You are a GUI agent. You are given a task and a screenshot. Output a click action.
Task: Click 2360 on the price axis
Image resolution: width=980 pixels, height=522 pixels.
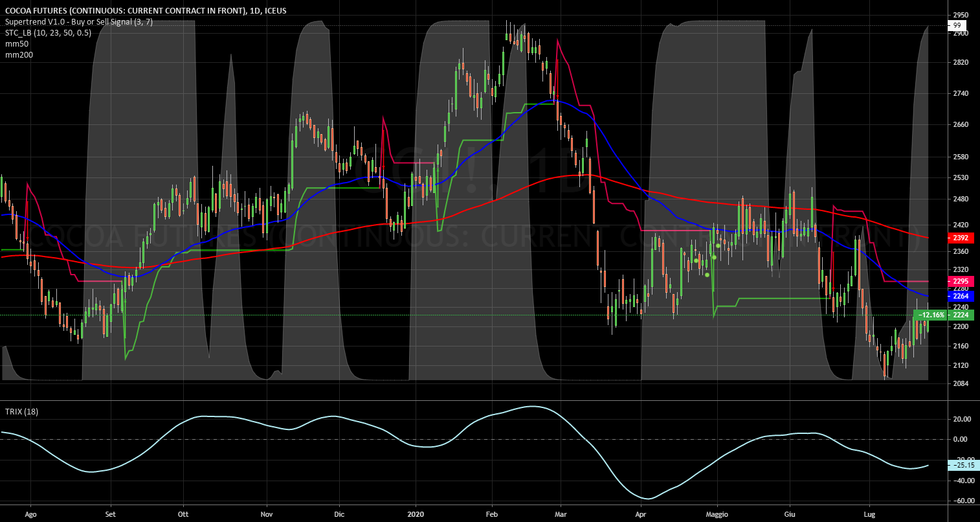click(x=961, y=251)
